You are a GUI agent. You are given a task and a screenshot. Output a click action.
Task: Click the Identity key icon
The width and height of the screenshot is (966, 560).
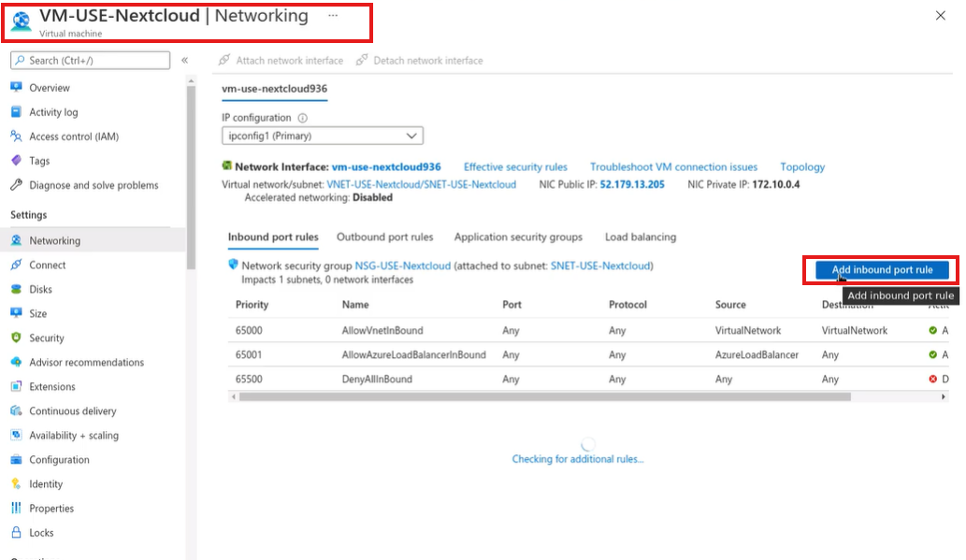[17, 483]
